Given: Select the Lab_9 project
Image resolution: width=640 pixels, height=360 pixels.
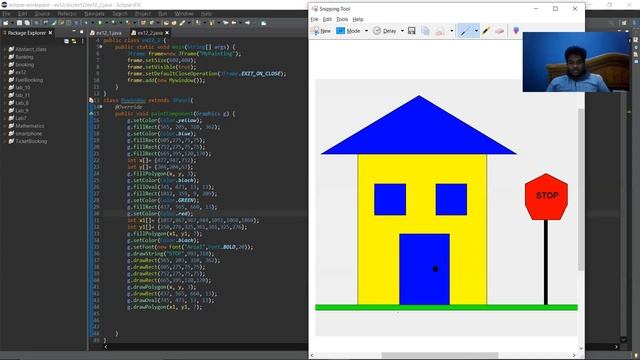Looking at the screenshot, I should [x=22, y=111].
